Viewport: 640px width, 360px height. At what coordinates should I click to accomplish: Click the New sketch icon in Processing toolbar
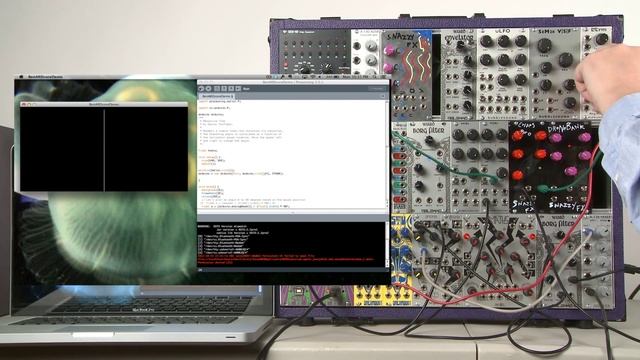217,88
